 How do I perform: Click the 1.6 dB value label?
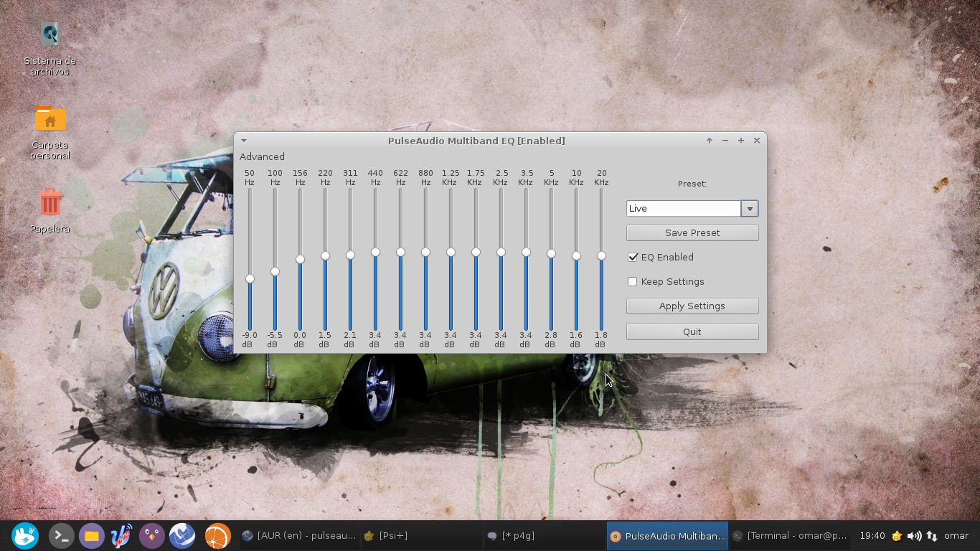point(576,340)
